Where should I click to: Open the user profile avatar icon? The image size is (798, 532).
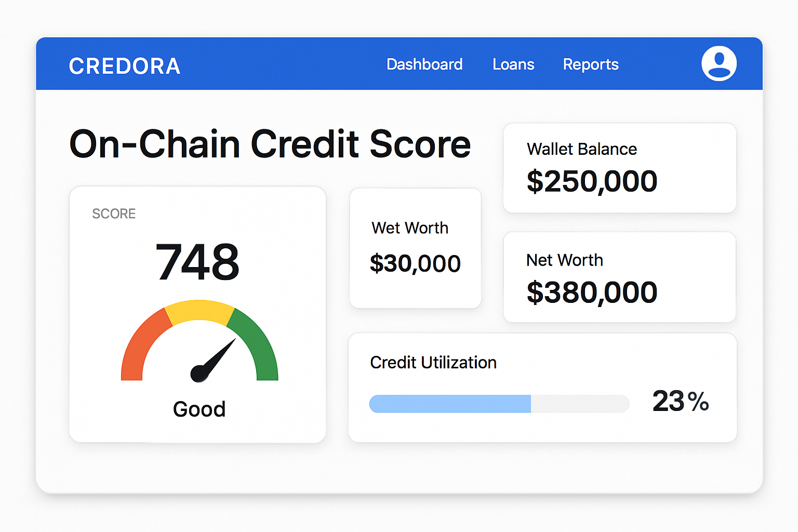pos(719,63)
